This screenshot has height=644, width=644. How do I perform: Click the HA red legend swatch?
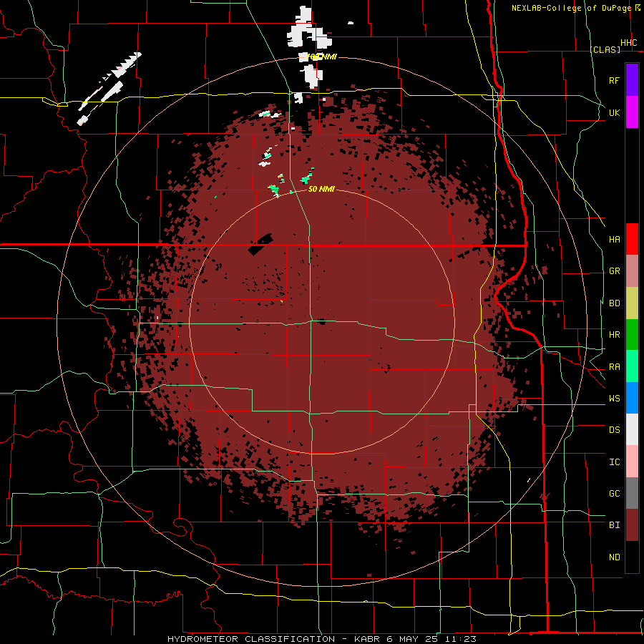[632, 239]
